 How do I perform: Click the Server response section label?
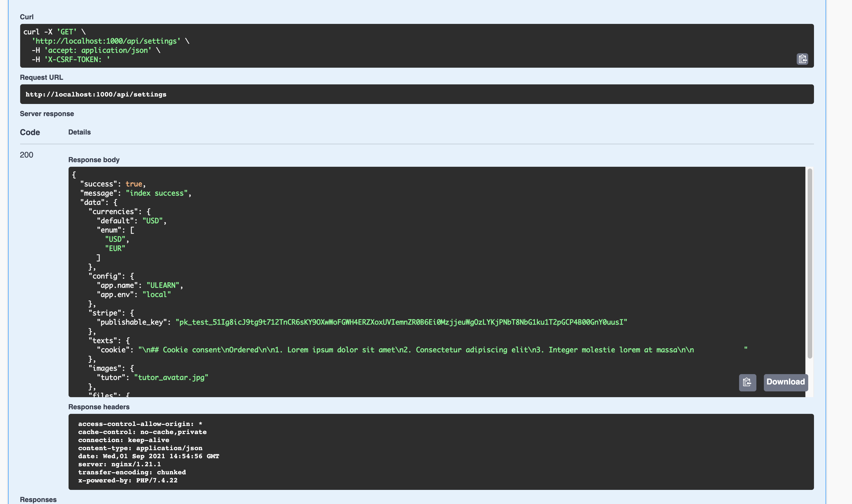tap(47, 113)
